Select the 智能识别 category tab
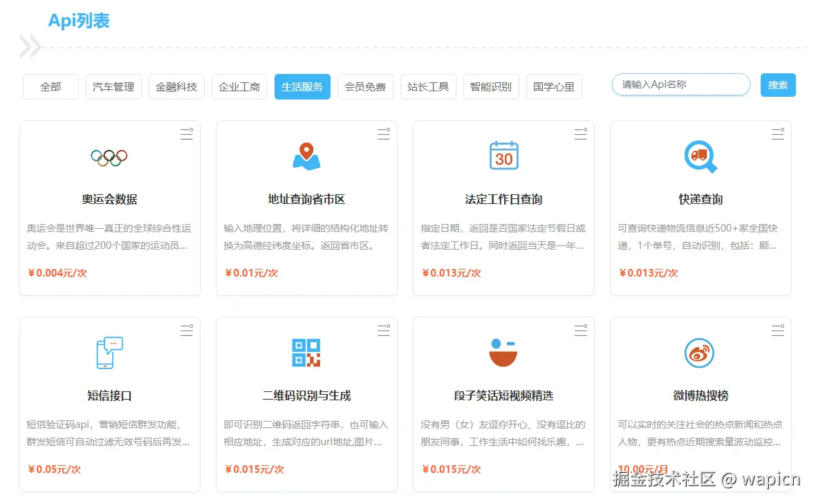 (491, 86)
